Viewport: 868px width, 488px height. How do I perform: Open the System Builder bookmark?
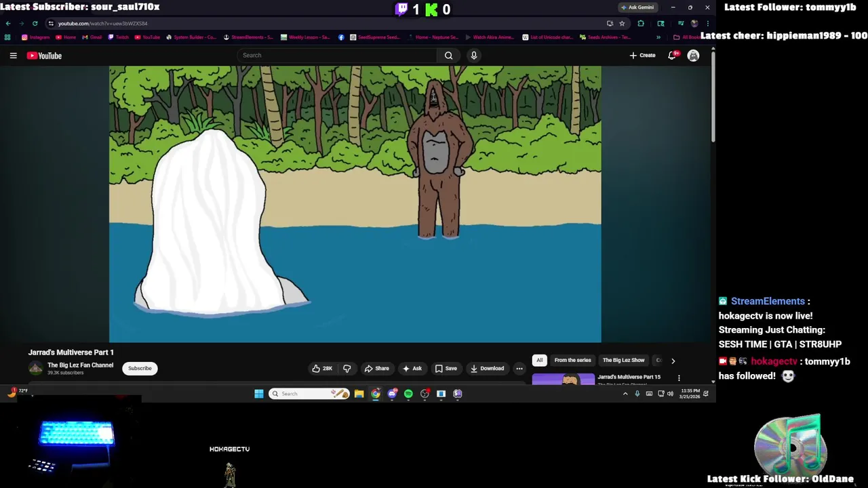(191, 37)
